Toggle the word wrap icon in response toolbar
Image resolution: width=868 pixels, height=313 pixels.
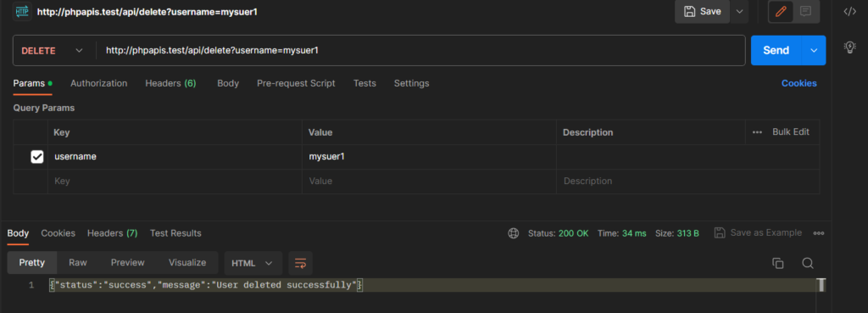tap(301, 263)
